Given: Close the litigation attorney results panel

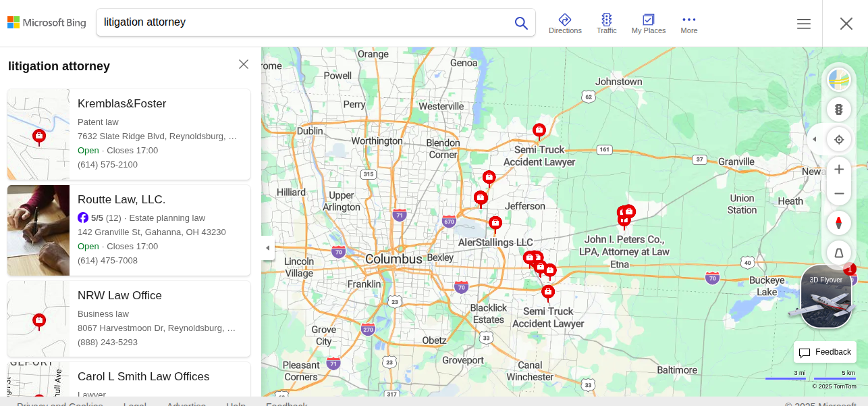Looking at the screenshot, I should pos(244,64).
